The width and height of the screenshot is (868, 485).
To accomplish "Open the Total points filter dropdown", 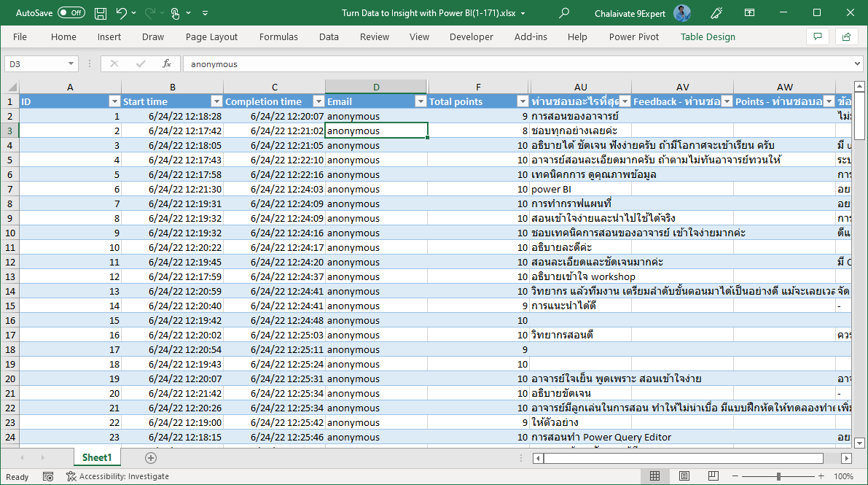I will coord(523,101).
